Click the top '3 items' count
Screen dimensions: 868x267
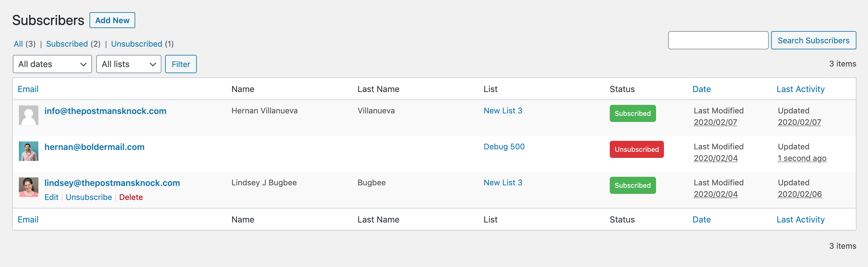pyautogui.click(x=842, y=64)
